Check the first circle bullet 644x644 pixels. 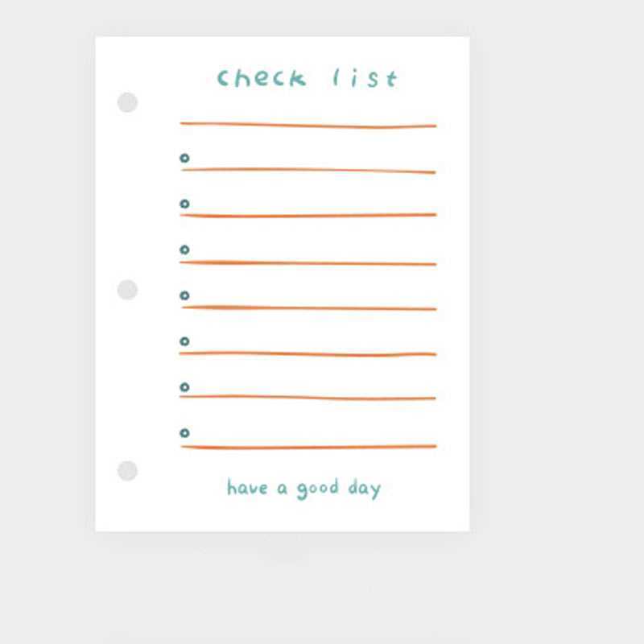(x=184, y=159)
